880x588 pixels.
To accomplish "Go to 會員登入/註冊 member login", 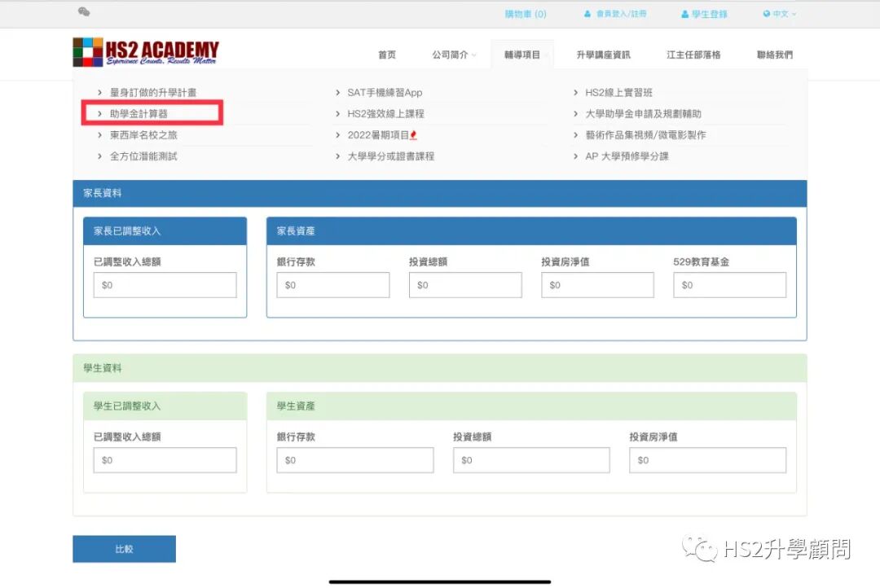I will pos(615,14).
